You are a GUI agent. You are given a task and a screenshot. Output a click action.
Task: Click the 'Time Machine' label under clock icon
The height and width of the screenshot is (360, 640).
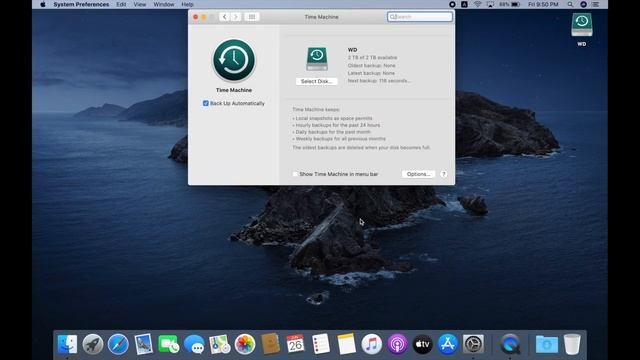click(x=234, y=90)
